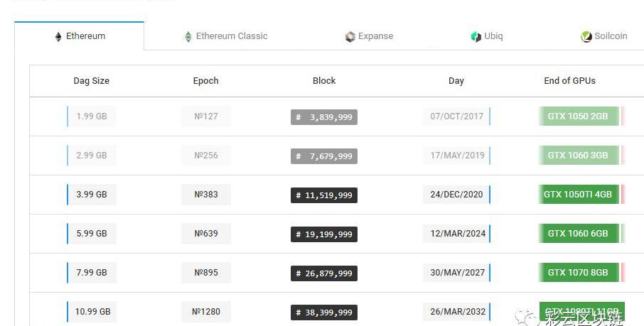
Task: Click epoch №895 cell
Action: 205,272
